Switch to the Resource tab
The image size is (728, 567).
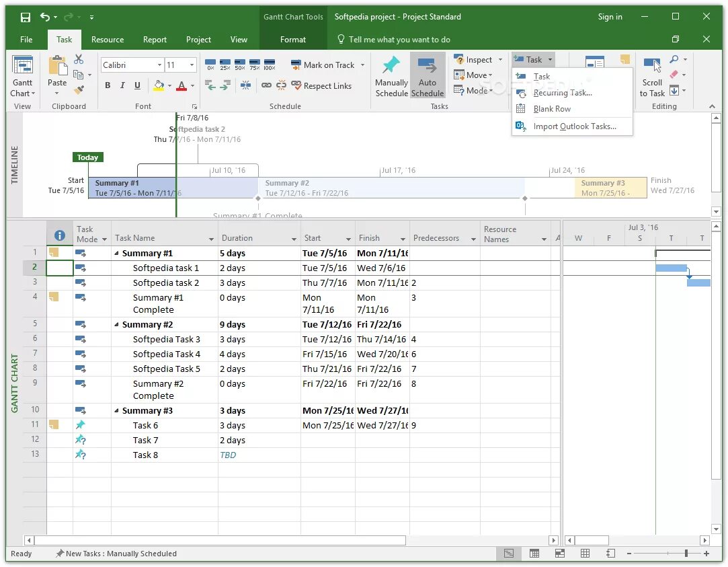pos(108,40)
